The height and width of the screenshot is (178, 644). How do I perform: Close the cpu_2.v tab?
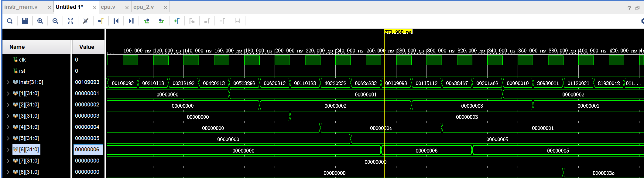[166, 8]
